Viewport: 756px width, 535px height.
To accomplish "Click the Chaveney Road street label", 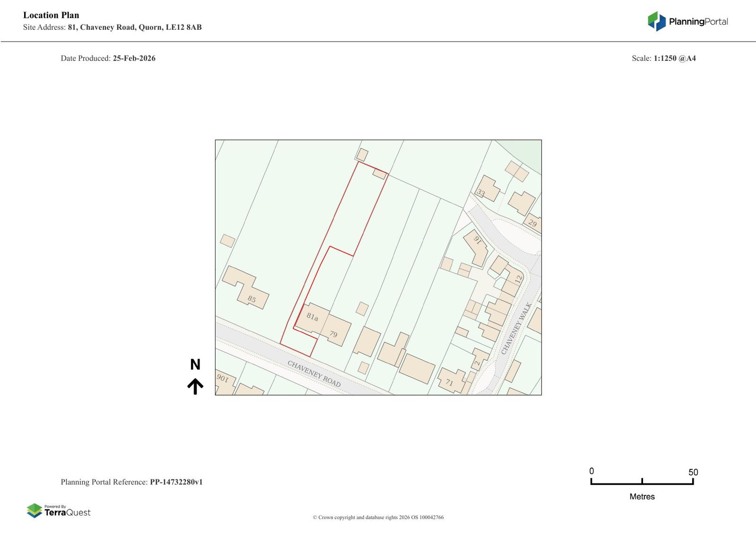I will [314, 374].
